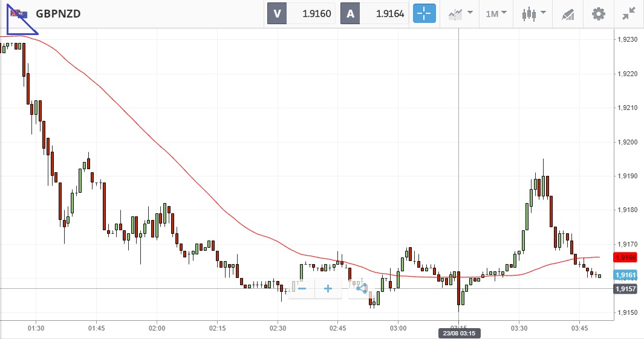Viewport: 644px width, 339px height.
Task: Click the dark 1.9157 crosshair price label
Action: [x=625, y=289]
